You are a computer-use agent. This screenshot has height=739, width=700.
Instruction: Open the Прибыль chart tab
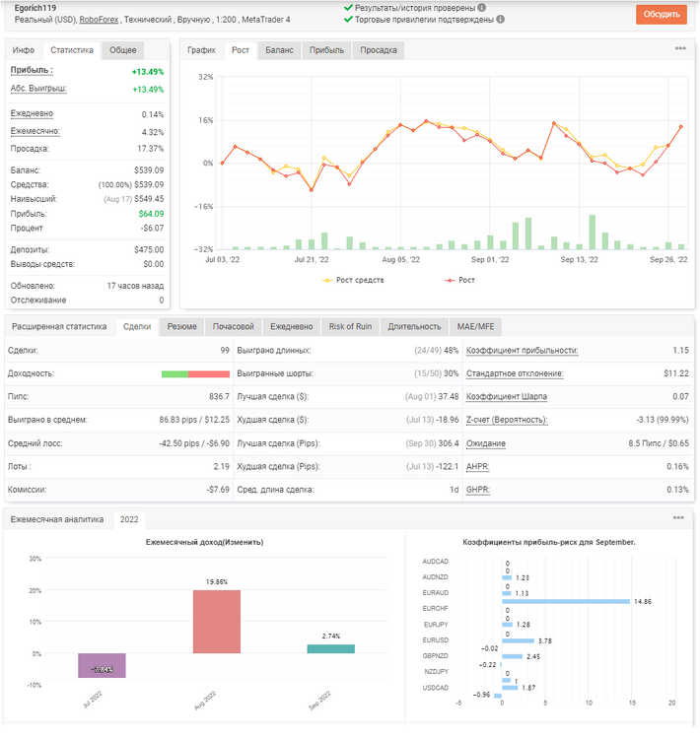pos(326,50)
